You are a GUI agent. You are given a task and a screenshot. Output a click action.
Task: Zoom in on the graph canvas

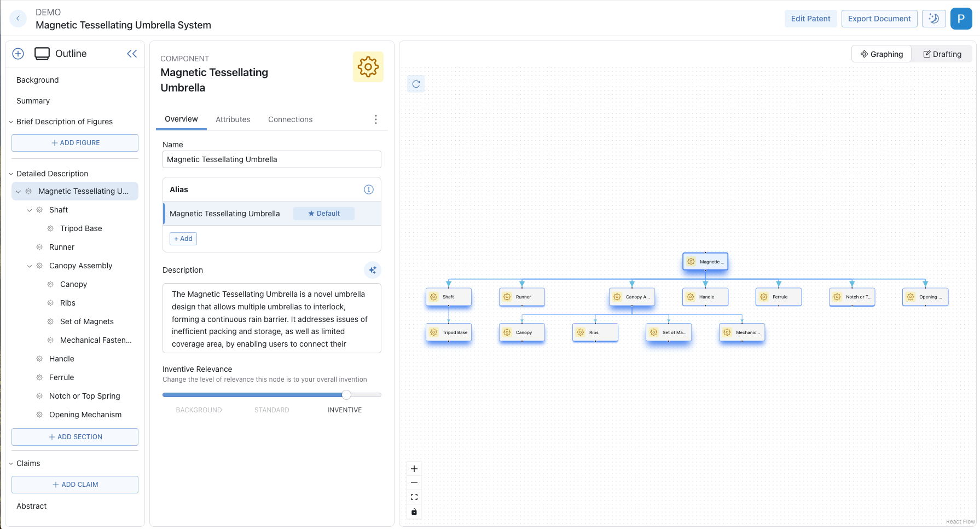(x=414, y=469)
